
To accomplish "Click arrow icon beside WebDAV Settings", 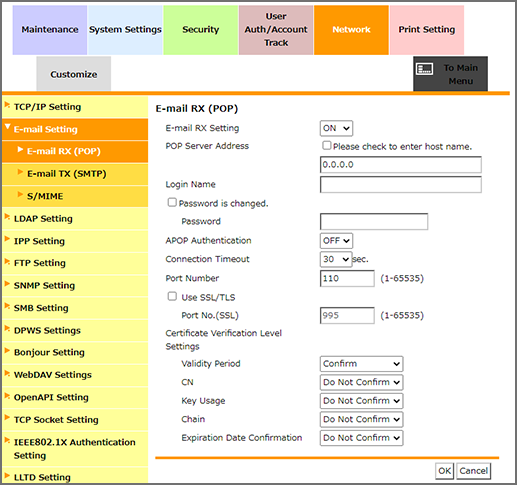I will coord(7,373).
